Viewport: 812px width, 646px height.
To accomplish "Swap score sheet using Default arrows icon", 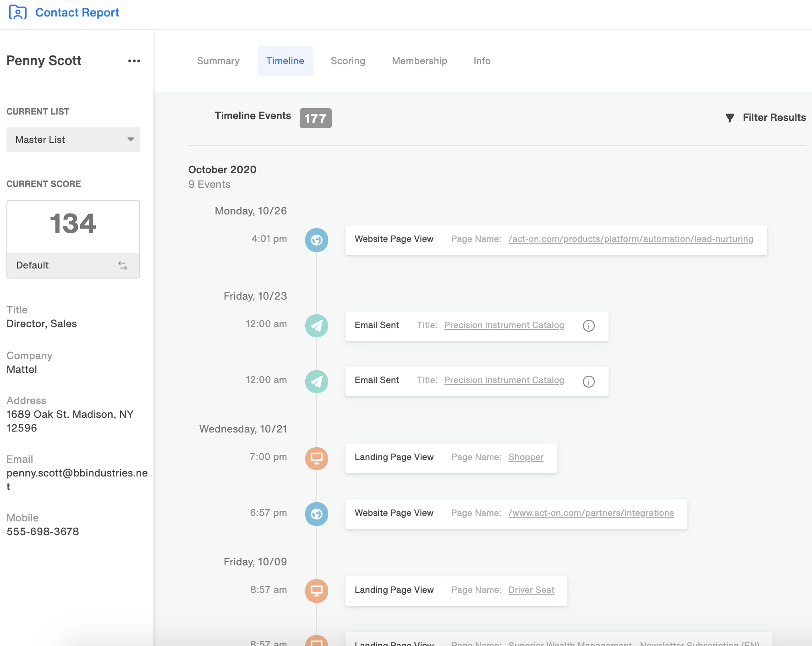I will [123, 265].
